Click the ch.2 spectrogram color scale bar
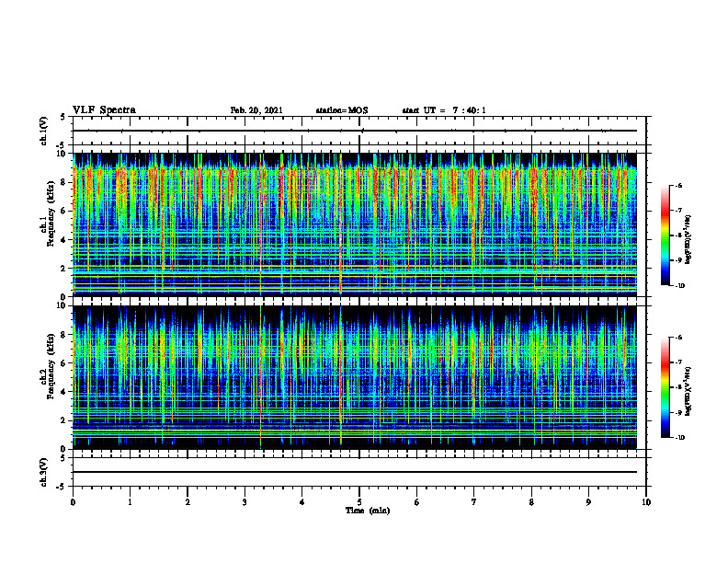Screen dimensions: 728x563 point(665,387)
